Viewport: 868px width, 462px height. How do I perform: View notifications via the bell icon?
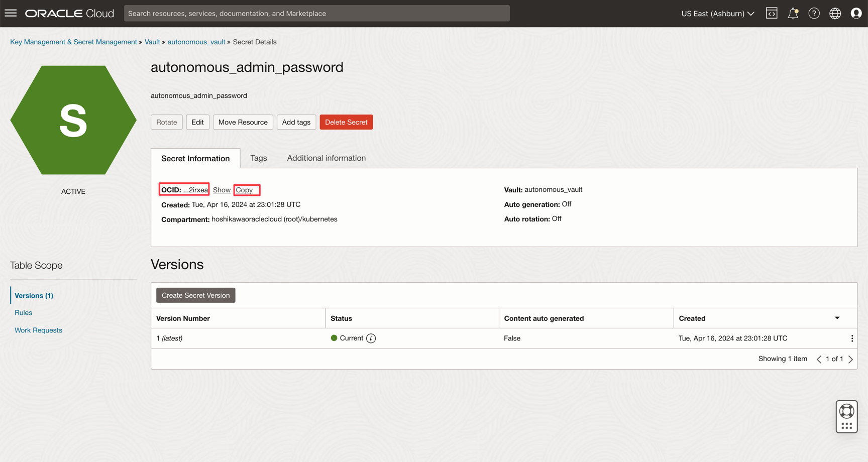point(793,14)
